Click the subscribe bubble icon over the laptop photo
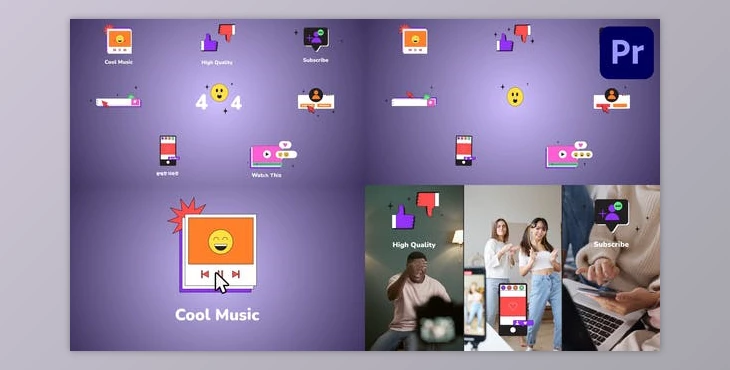Viewport: 730px width, 370px height. (x=611, y=215)
